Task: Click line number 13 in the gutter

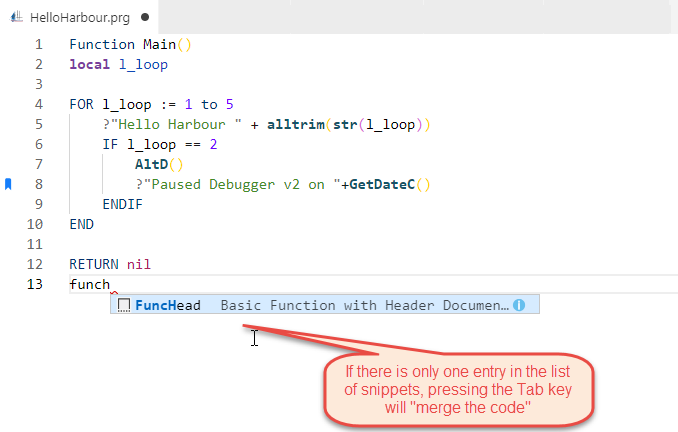Action: [x=36, y=285]
